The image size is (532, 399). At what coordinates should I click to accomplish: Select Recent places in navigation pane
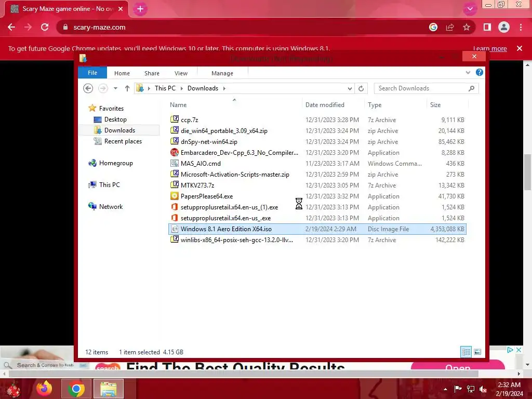click(123, 141)
